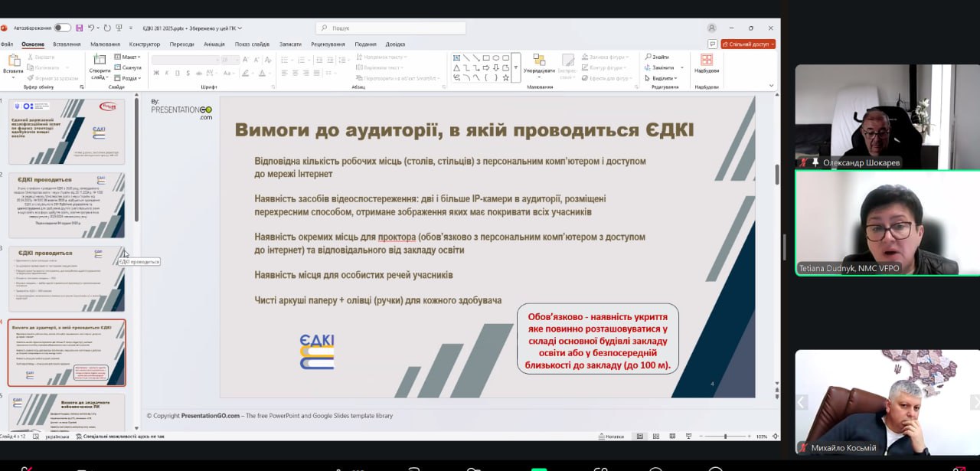The width and height of the screenshot is (980, 471).
Task: Switch to slide sorter view in status bar
Action: click(x=657, y=437)
